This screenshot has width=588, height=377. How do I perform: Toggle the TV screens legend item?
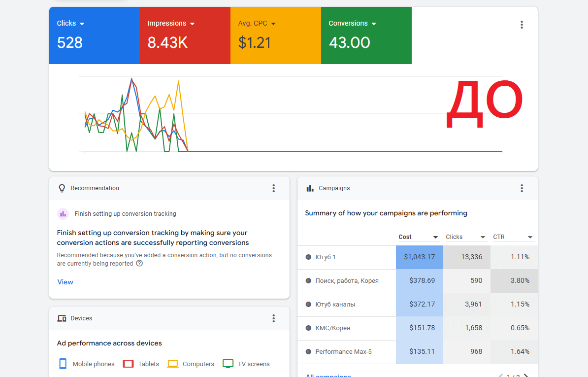click(x=246, y=364)
